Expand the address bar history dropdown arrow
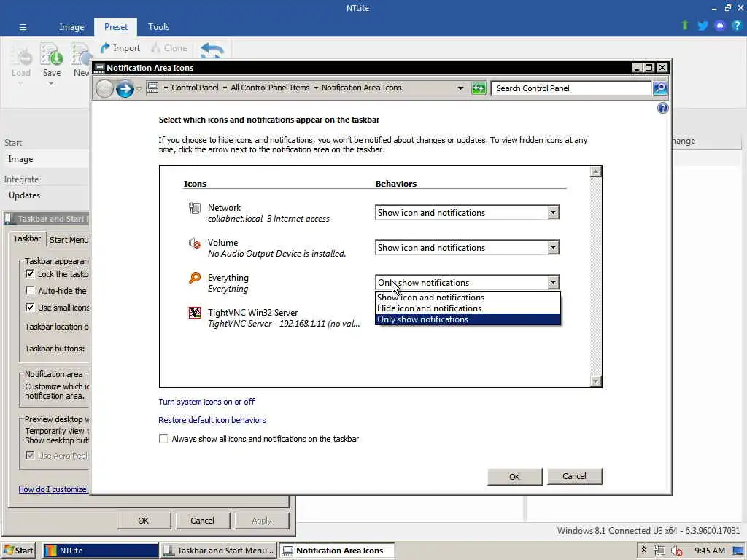 coord(460,88)
